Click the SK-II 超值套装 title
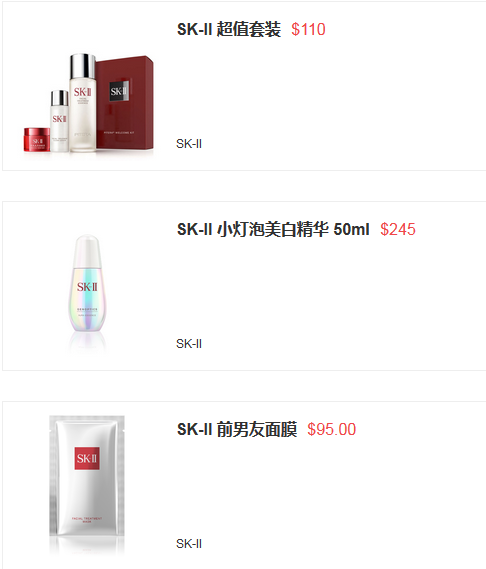Image resolution: width=486 pixels, height=569 pixels. (229, 29)
